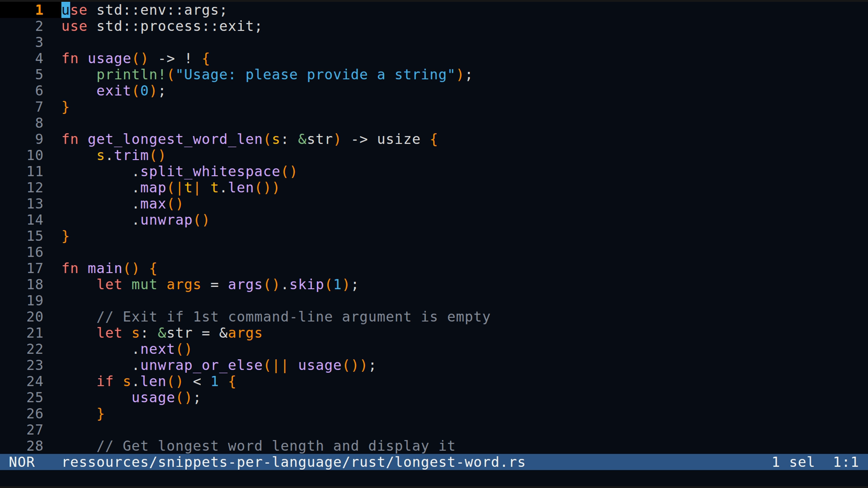The width and height of the screenshot is (868, 488).
Task: Click line number 9 in the gutter
Action: 39,139
